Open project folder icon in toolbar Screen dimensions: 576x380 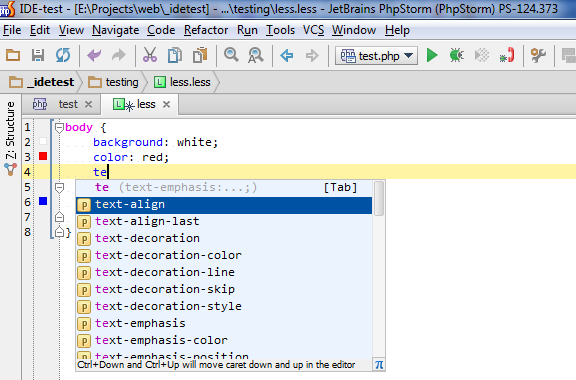pos(13,55)
